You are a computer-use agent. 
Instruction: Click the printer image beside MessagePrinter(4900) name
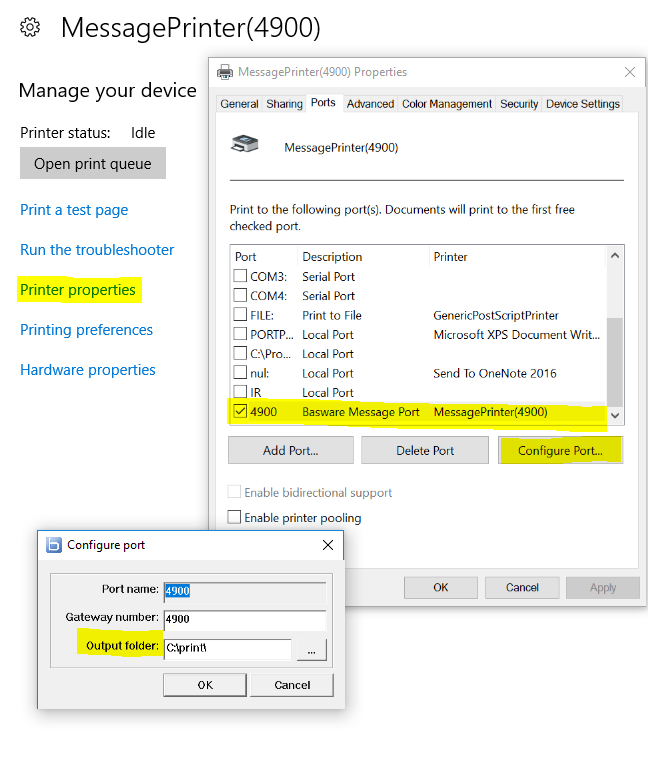tap(245, 144)
